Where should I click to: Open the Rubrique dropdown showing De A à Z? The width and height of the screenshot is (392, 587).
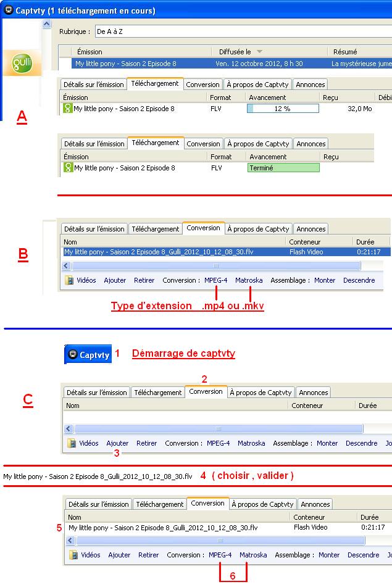[x=242, y=31]
